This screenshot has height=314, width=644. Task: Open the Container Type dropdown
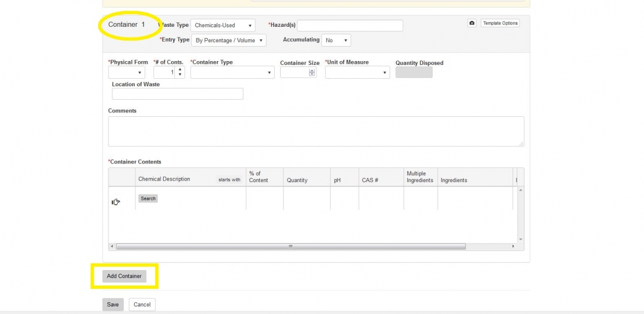pos(232,72)
